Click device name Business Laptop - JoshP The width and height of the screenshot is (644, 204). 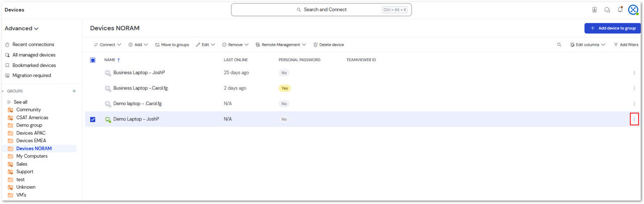pyautogui.click(x=139, y=73)
